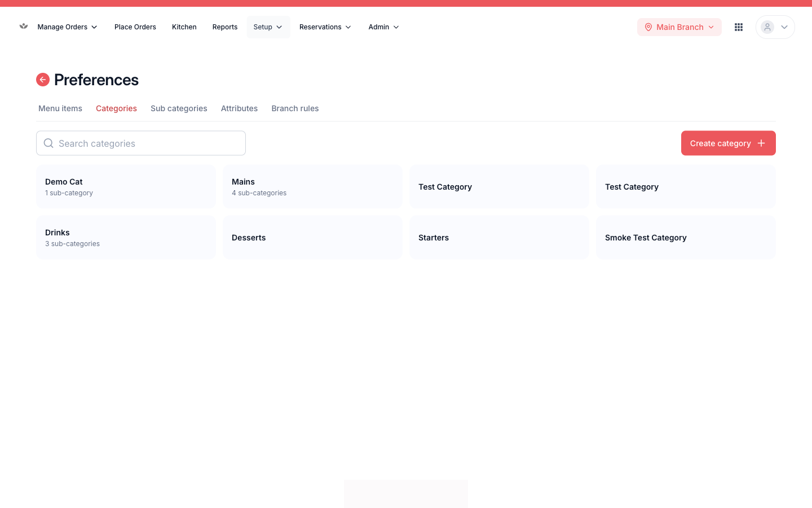Select the Categories tab

[x=116, y=108]
